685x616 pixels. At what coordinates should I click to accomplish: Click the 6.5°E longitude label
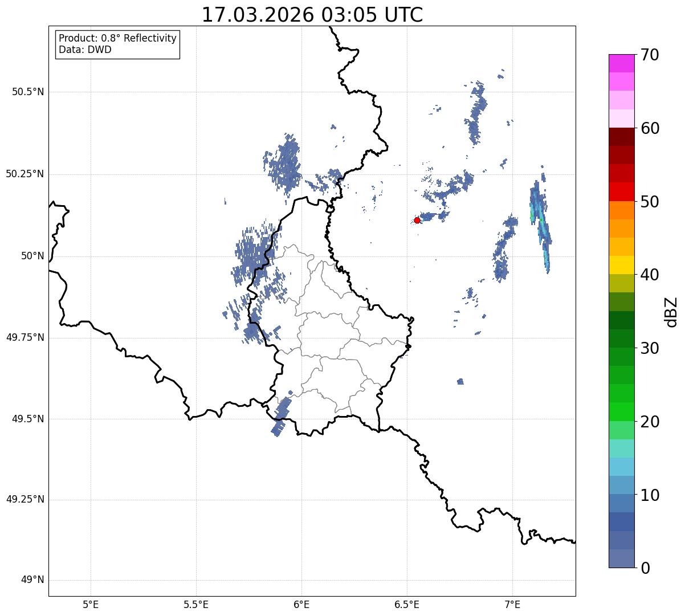click(407, 604)
